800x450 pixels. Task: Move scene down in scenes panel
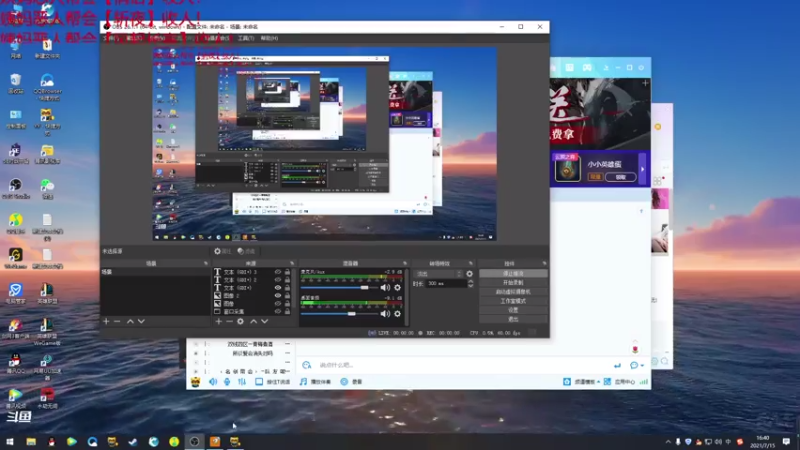pos(141,321)
